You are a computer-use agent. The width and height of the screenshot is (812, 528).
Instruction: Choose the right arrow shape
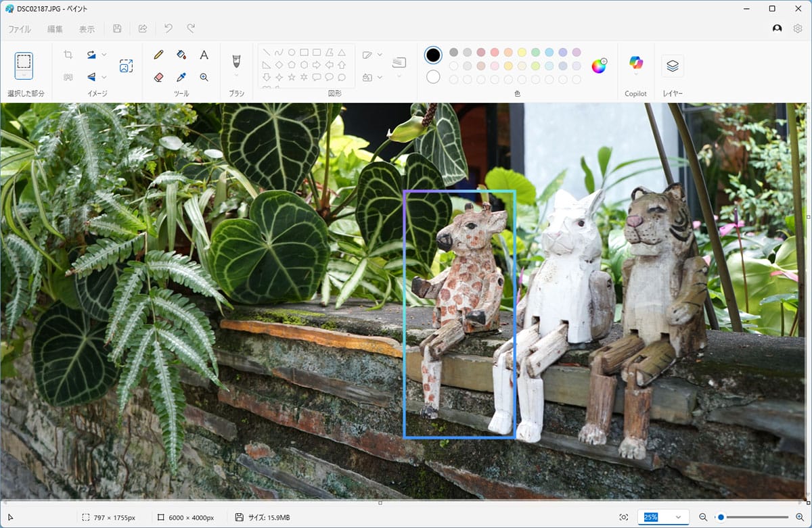[x=317, y=65]
